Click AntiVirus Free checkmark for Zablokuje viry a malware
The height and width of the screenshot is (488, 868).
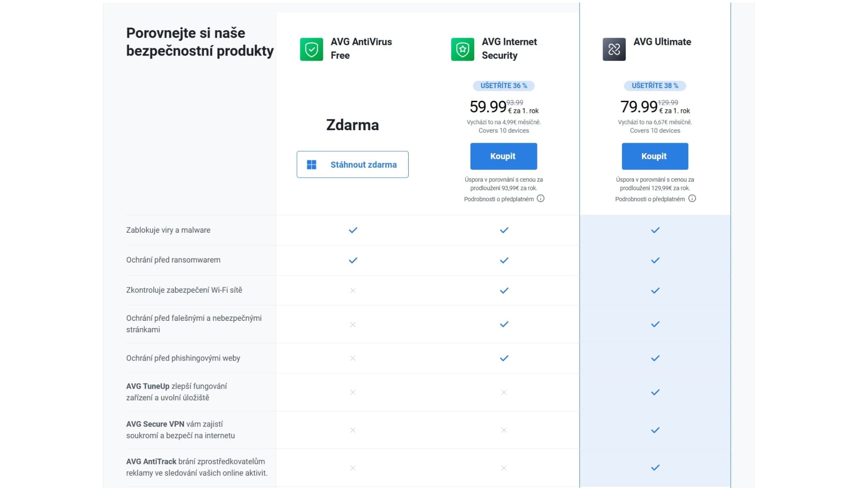[353, 230]
